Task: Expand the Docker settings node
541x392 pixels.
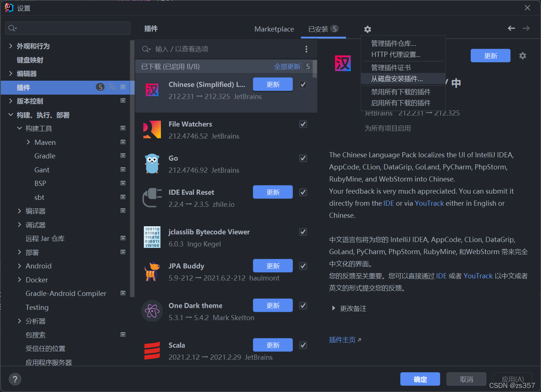Action: [x=19, y=279]
